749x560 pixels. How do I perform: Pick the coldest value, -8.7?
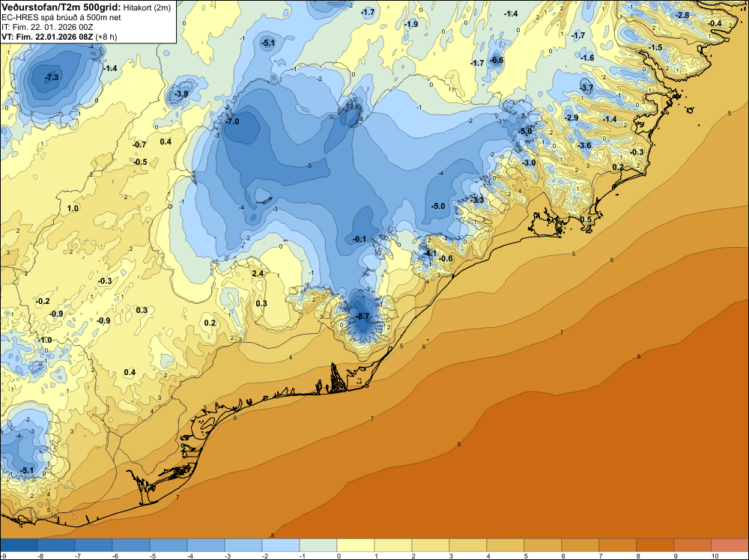click(363, 317)
